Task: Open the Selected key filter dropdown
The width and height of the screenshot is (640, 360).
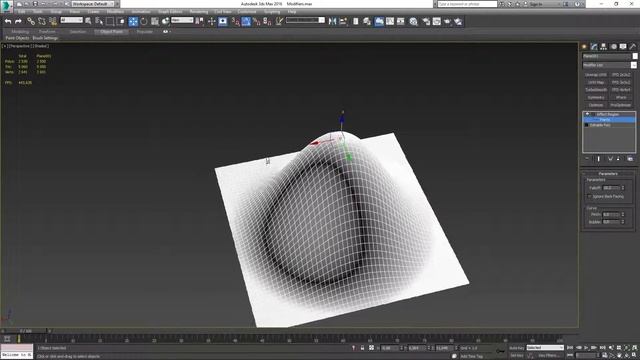Action: (x=545, y=348)
